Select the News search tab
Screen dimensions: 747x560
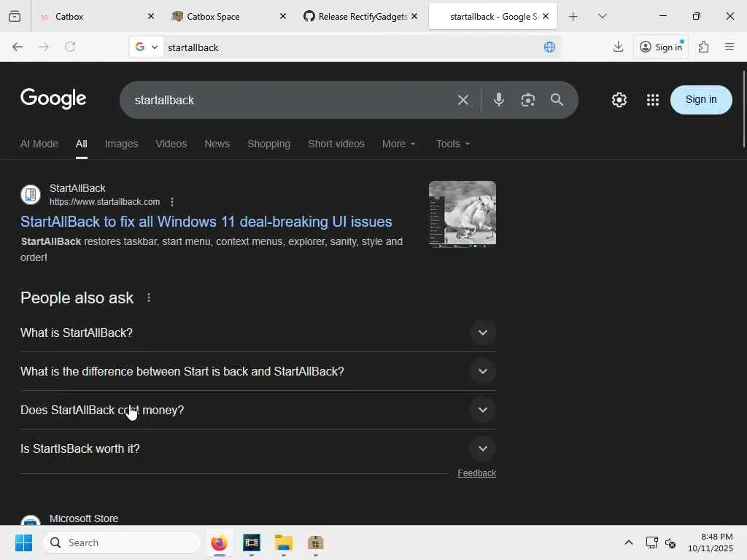coord(217,144)
